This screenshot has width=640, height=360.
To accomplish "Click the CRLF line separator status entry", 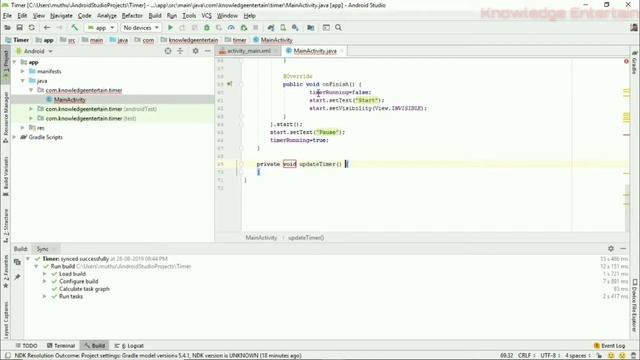I will tap(527, 356).
